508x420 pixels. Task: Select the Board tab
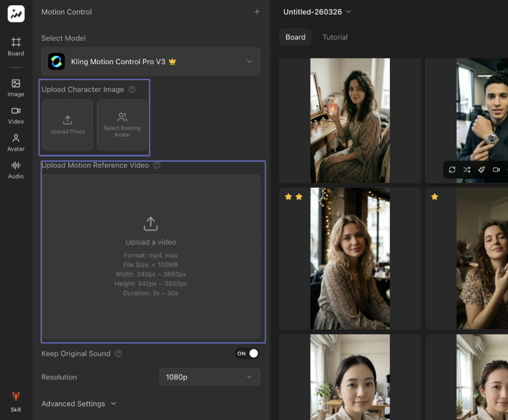click(x=295, y=37)
